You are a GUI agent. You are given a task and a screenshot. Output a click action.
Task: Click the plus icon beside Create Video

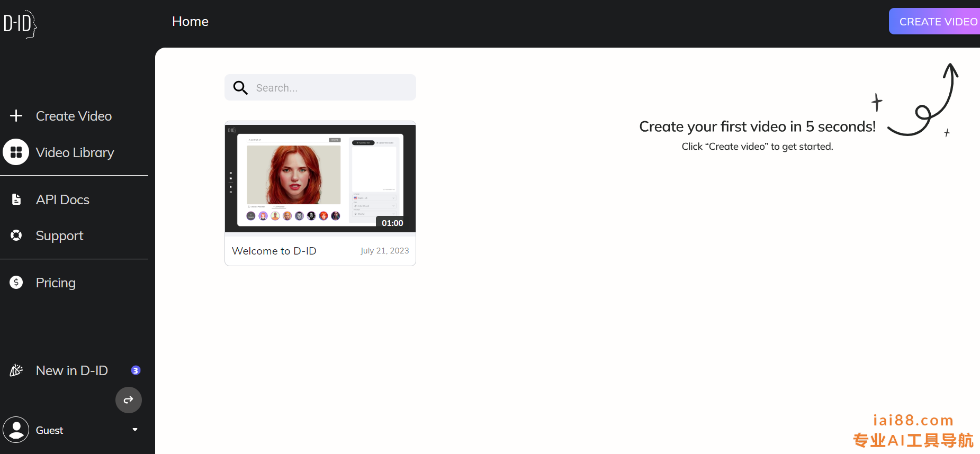point(16,115)
